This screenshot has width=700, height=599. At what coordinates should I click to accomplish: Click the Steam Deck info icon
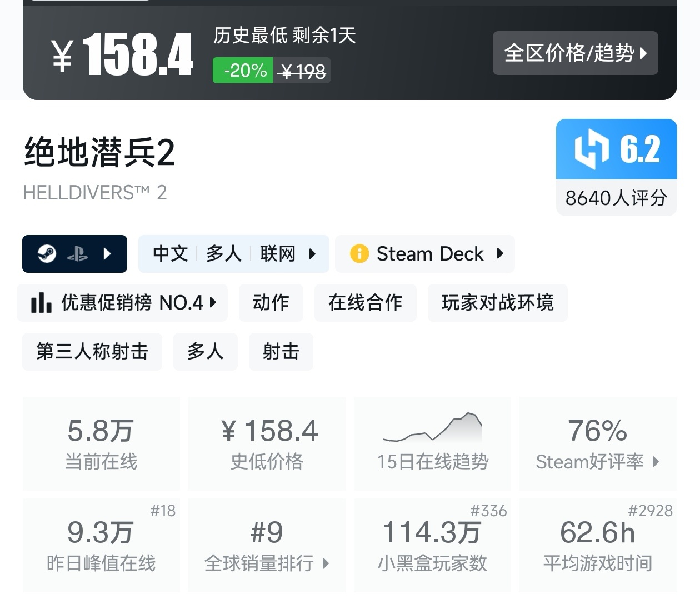[359, 254]
